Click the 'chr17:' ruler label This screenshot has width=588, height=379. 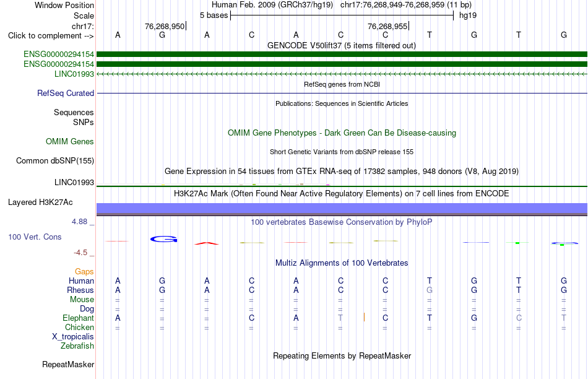83,26
